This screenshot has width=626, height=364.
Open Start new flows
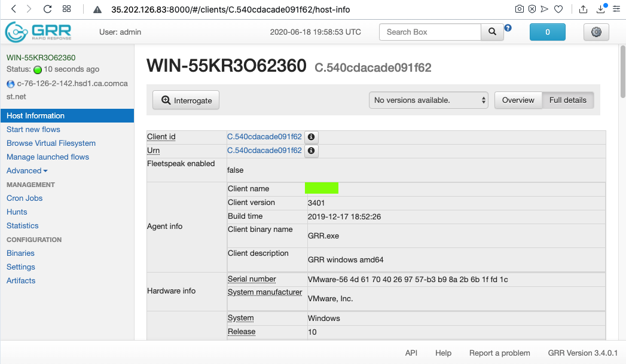click(x=33, y=129)
